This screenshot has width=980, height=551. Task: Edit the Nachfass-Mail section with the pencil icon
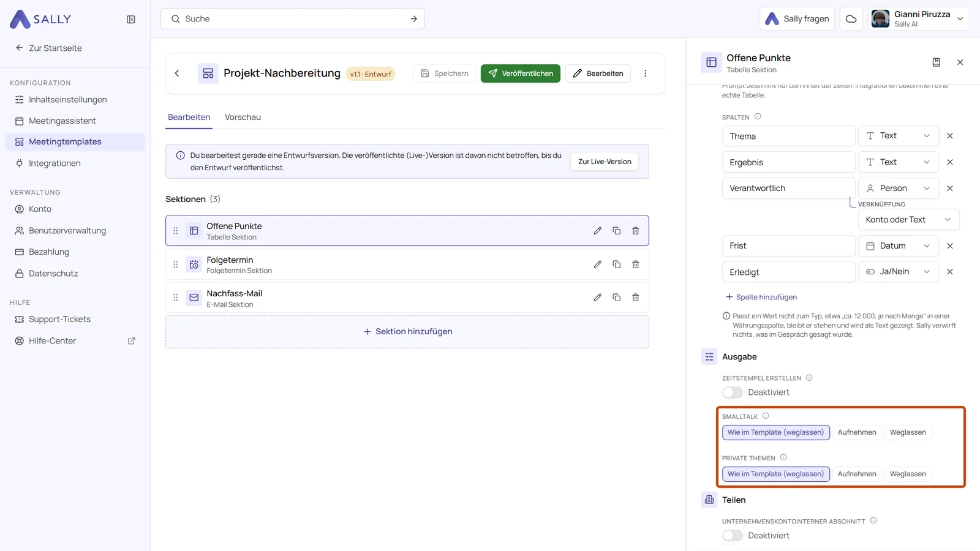coord(597,298)
